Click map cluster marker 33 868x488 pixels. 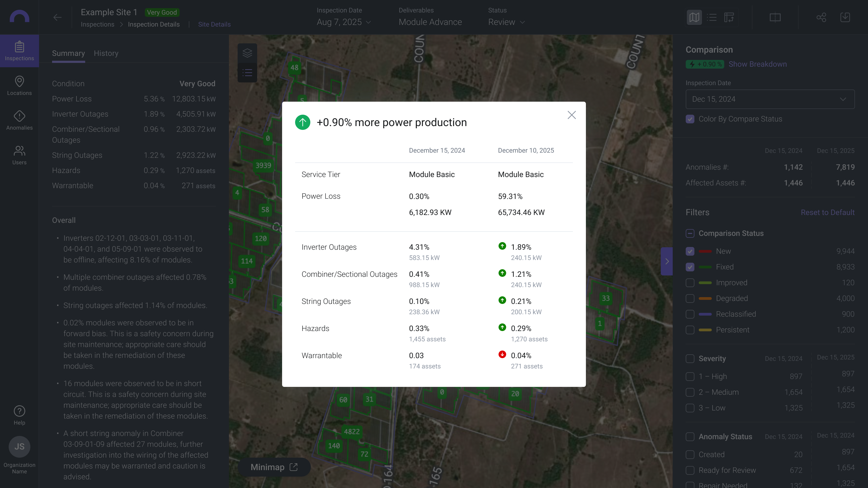click(605, 298)
